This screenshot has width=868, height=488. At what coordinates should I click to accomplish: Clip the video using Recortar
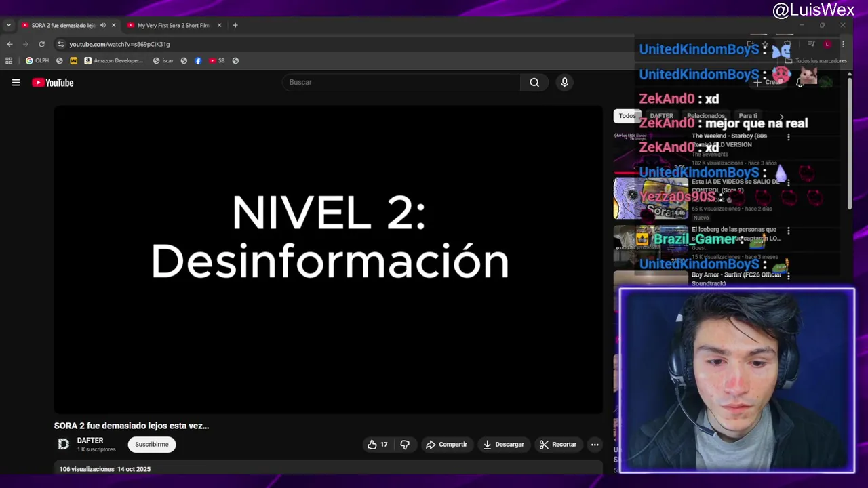(x=558, y=445)
